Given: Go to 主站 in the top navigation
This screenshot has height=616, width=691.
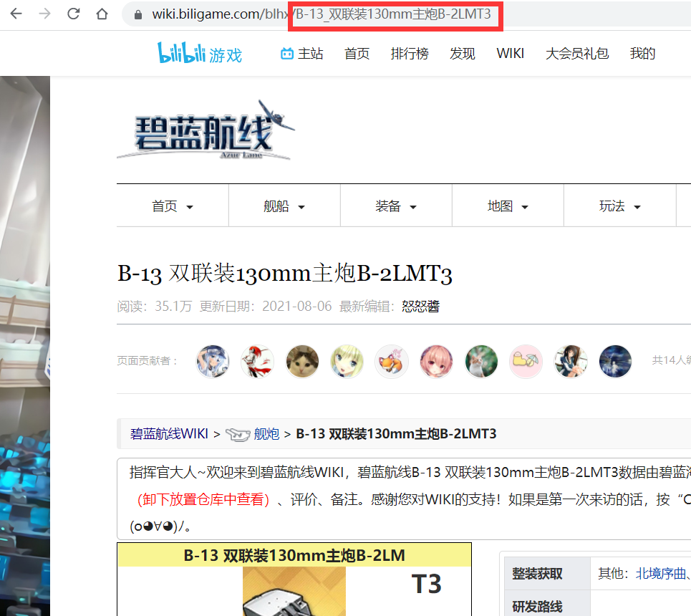Looking at the screenshot, I should [x=302, y=53].
